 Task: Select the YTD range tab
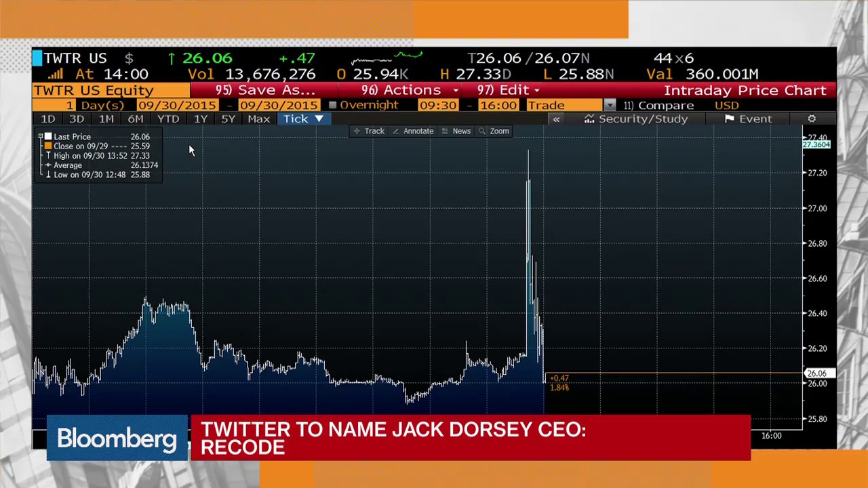168,119
